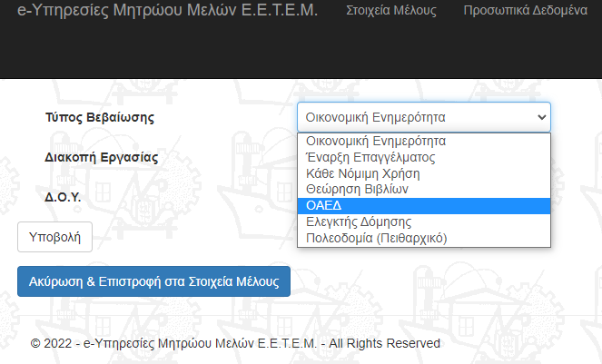Open the Προσωπικά Δεδομένα menu item

click(x=525, y=11)
